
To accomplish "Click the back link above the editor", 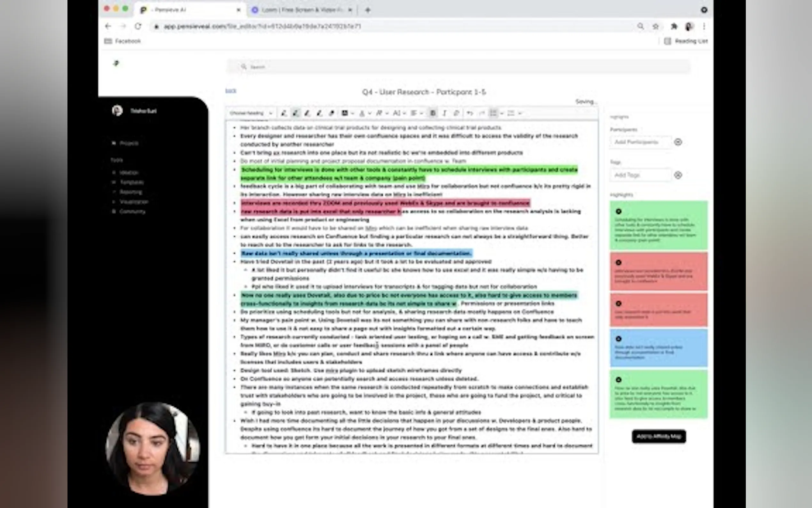I will [230, 91].
